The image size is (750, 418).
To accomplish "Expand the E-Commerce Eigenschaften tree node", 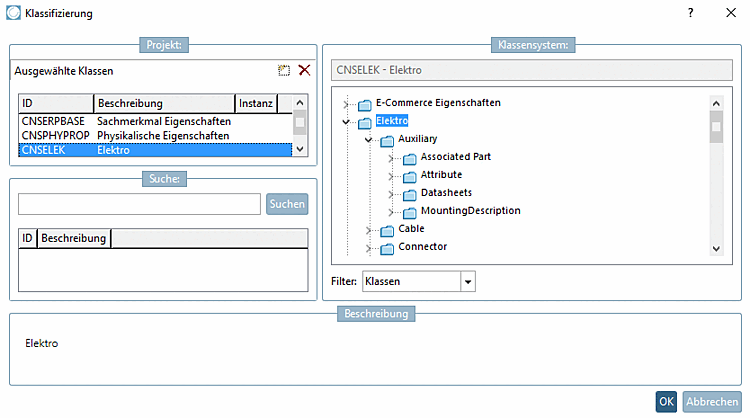I will (346, 104).
